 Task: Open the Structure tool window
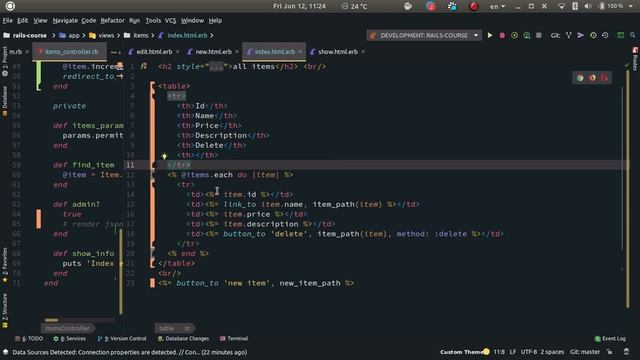[4, 311]
